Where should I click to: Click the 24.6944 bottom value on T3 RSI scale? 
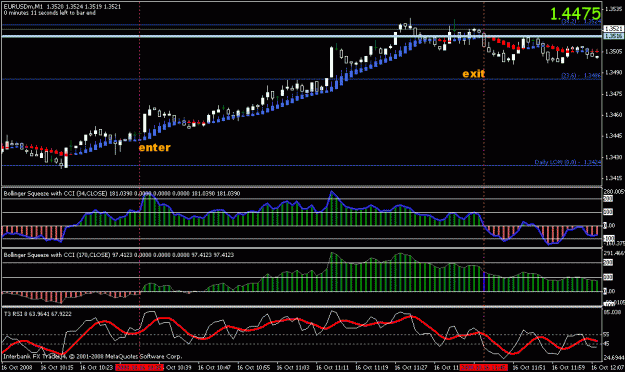click(x=614, y=357)
